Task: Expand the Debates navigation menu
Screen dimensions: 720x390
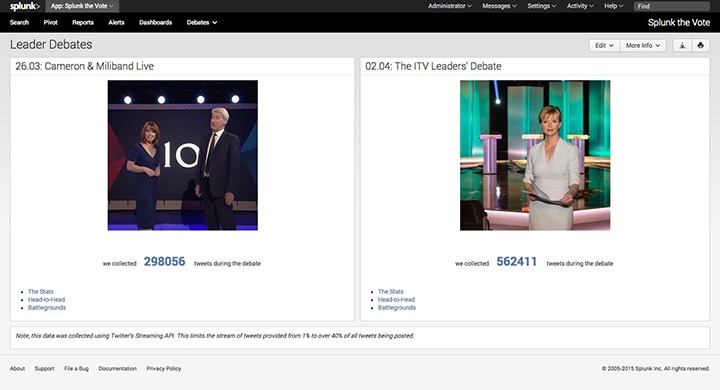Action: pyautogui.click(x=202, y=23)
